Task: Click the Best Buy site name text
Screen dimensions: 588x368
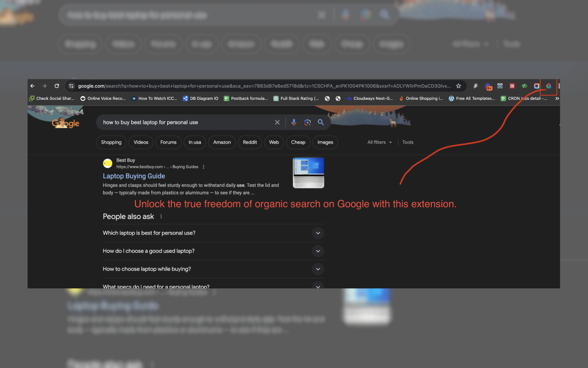Action: pos(126,161)
